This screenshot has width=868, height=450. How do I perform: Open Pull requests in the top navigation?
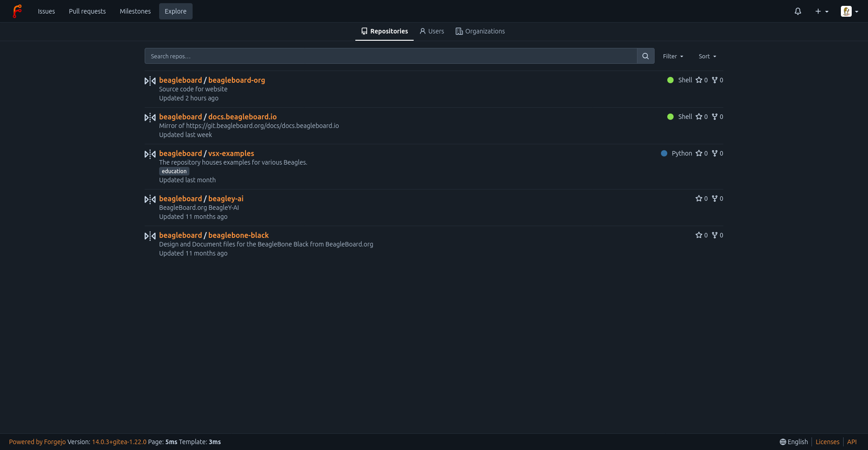coord(87,11)
